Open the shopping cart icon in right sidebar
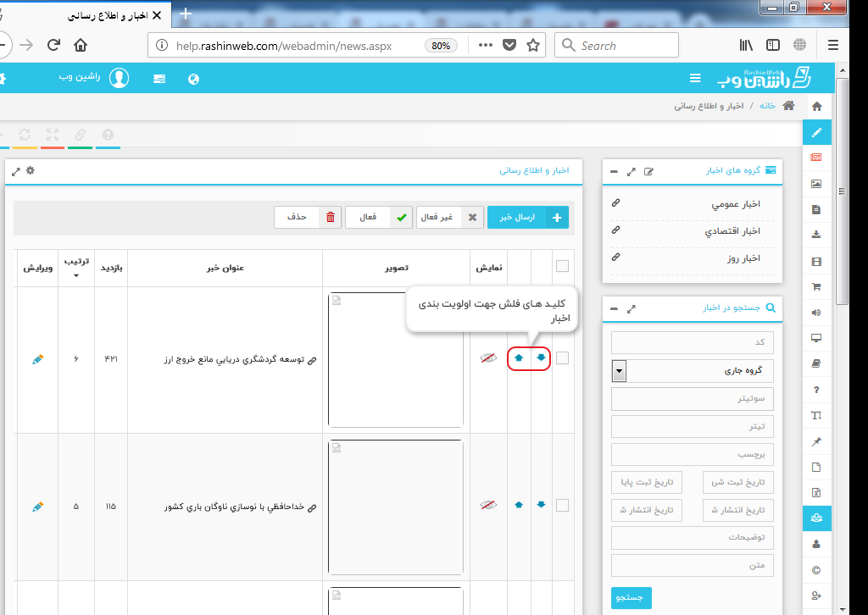Screen dimensions: 868x615 (816, 287)
